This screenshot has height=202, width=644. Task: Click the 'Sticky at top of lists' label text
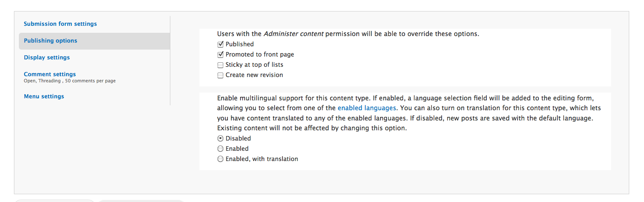(x=254, y=65)
